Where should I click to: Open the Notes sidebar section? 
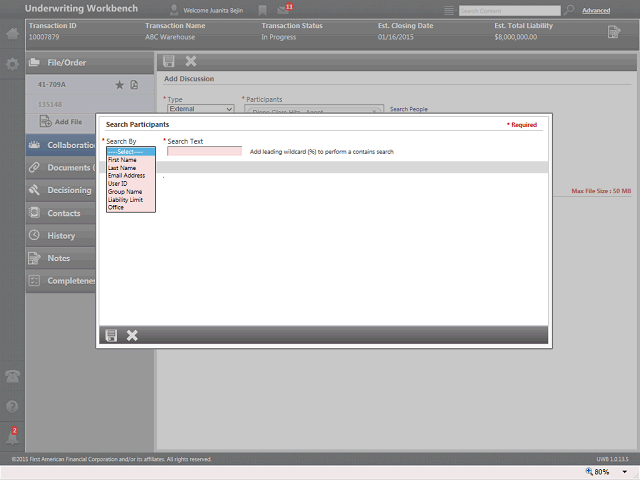pyautogui.click(x=61, y=258)
